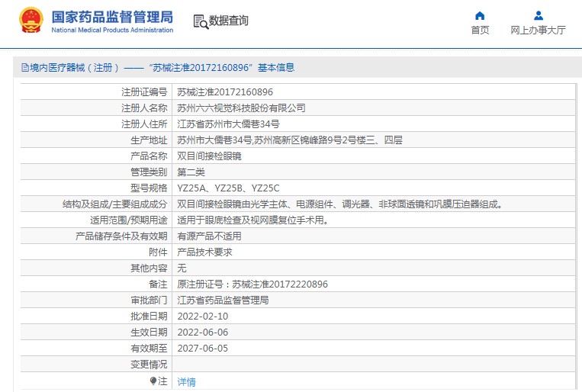Select expiry date 2027-06-05
This screenshot has width=582, height=392.
tap(203, 349)
